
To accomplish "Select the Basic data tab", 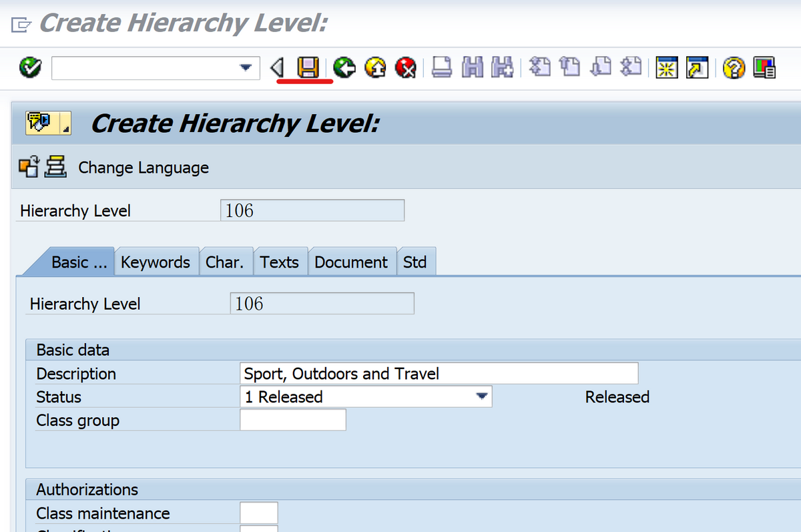I will coord(79,262).
